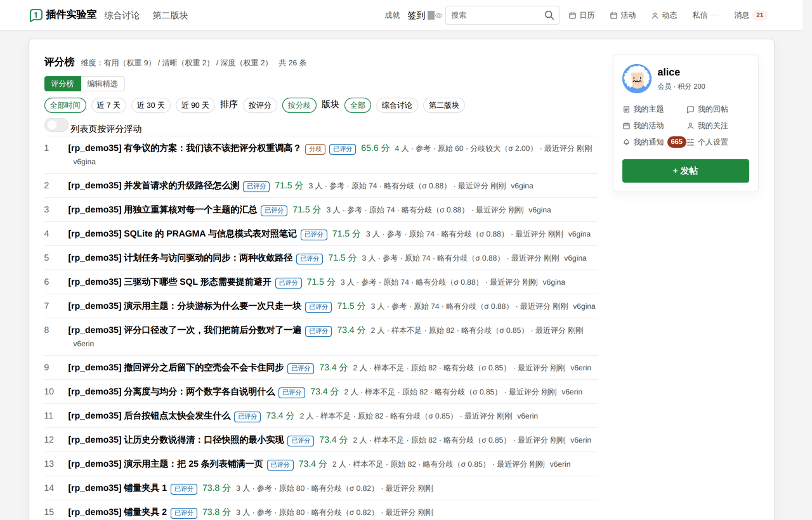Open 动态 person icon in top bar

[655, 15]
